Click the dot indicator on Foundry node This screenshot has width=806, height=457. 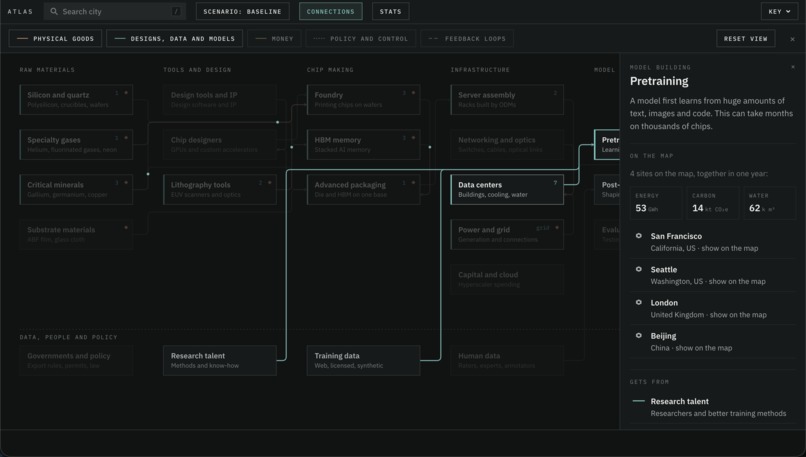coord(413,93)
